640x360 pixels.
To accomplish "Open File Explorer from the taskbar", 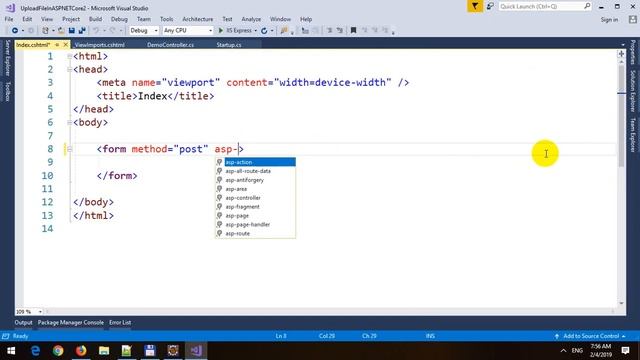I will pyautogui.click(x=104, y=351).
